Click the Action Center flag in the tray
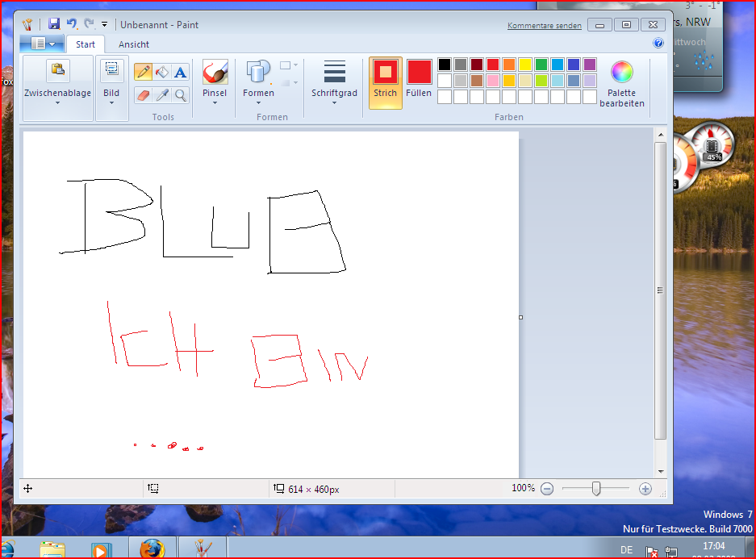 [x=651, y=552]
